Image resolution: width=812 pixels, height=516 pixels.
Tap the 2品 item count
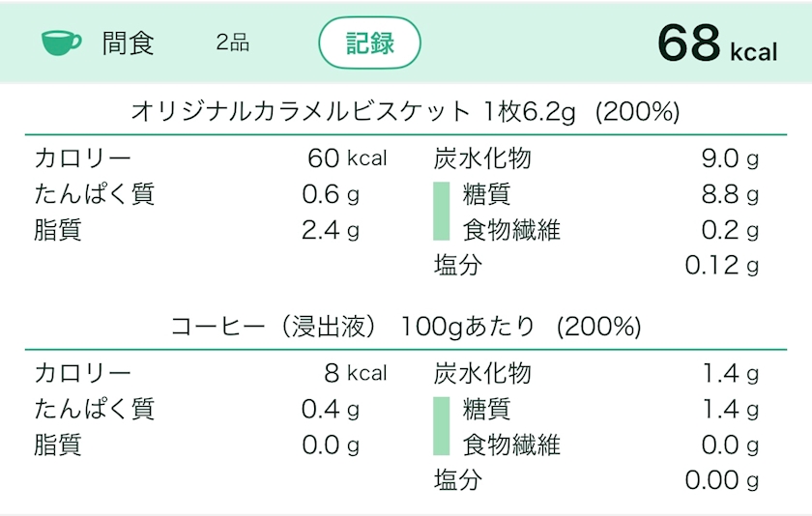click(x=233, y=43)
